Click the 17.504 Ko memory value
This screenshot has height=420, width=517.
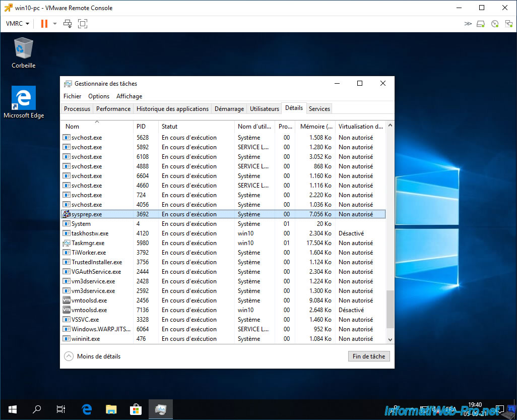click(x=319, y=243)
